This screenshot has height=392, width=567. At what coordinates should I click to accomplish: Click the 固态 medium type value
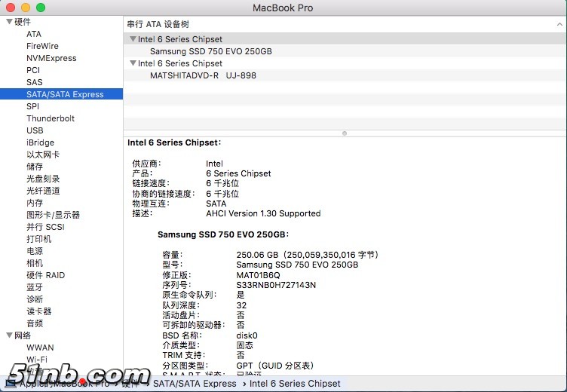coord(245,345)
